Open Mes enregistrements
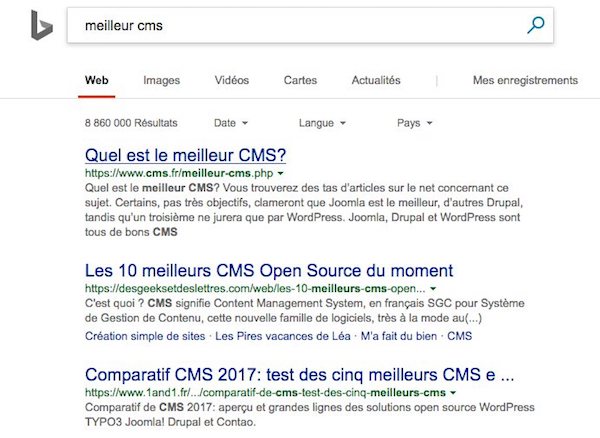Viewport: 600px width, 438px height. coord(525,80)
